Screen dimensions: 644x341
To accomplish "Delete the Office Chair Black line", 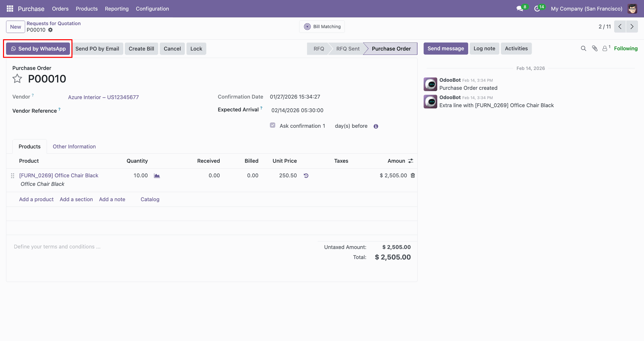I will tap(413, 175).
